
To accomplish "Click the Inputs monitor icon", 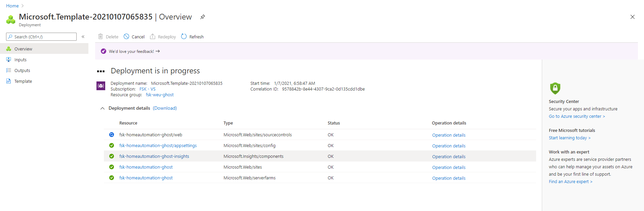I will (9, 60).
